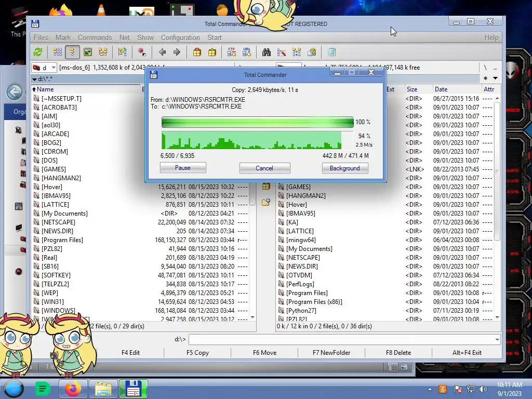
Task: Unpack files using the open box icon
Action: (x=212, y=52)
